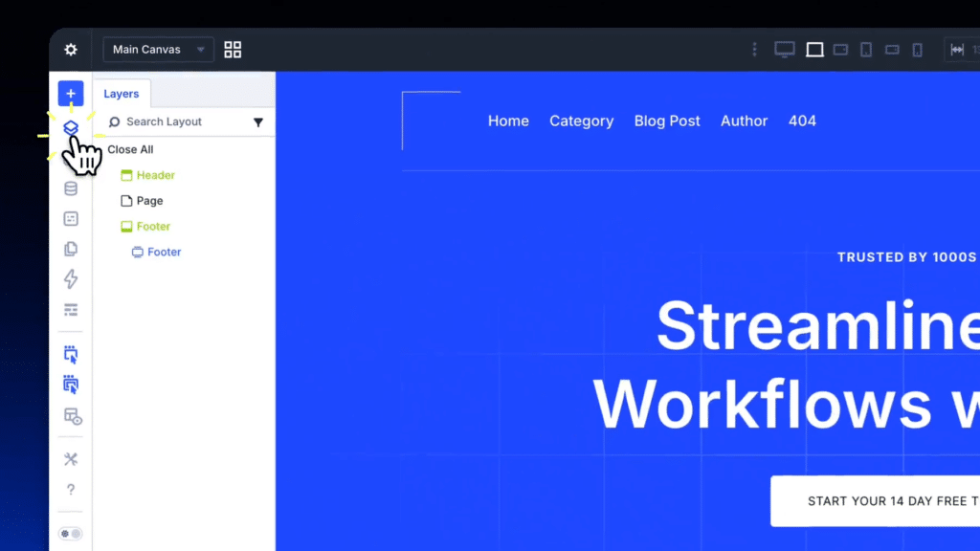Open the canvas grid layout icon
The width and height of the screenshot is (980, 551).
[x=232, y=49]
